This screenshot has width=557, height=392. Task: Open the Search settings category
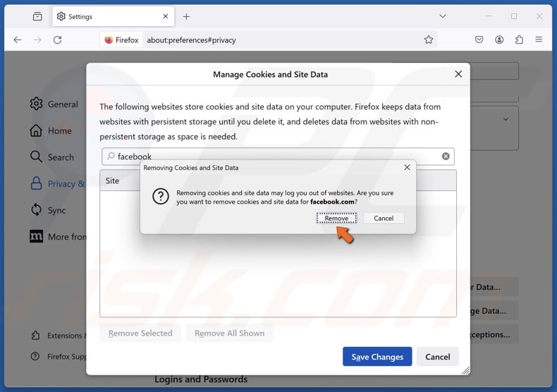coord(52,157)
